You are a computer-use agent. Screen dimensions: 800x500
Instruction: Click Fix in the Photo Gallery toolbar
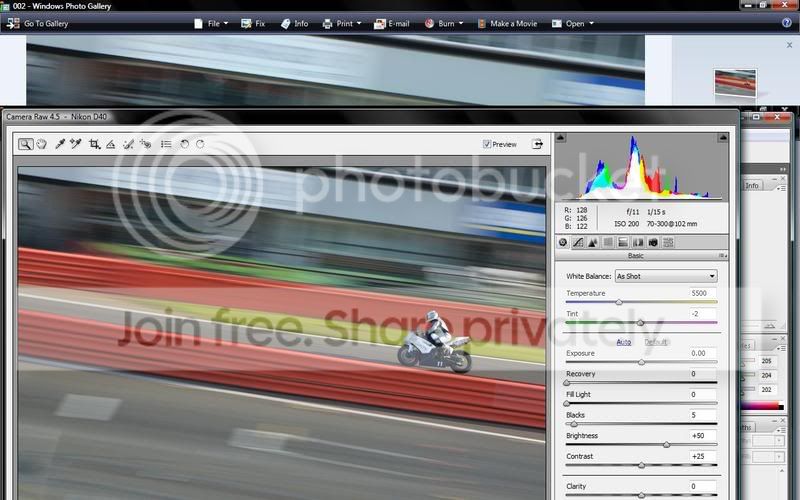tap(254, 23)
